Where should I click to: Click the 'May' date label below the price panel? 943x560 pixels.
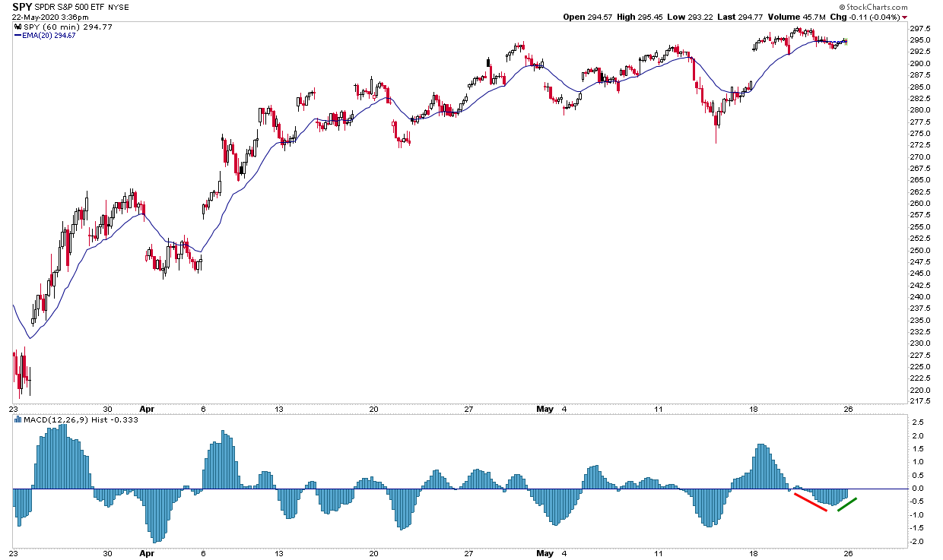click(x=545, y=409)
